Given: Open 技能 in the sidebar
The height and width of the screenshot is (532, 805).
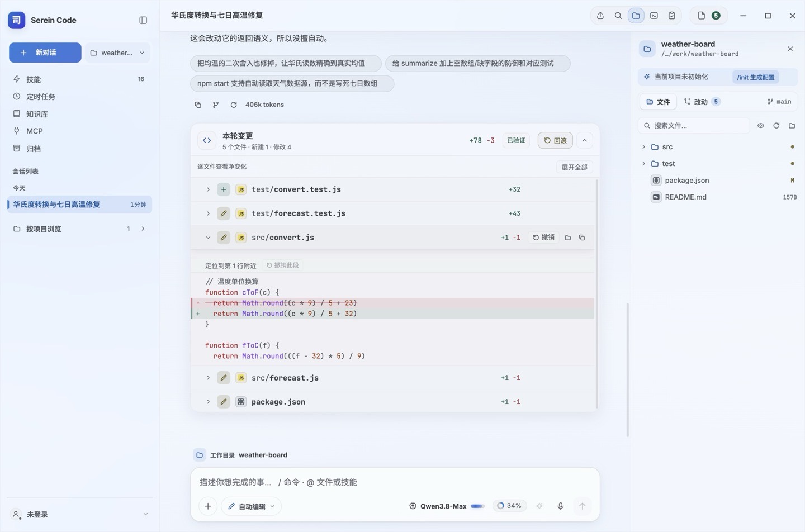Looking at the screenshot, I should click(x=79, y=79).
